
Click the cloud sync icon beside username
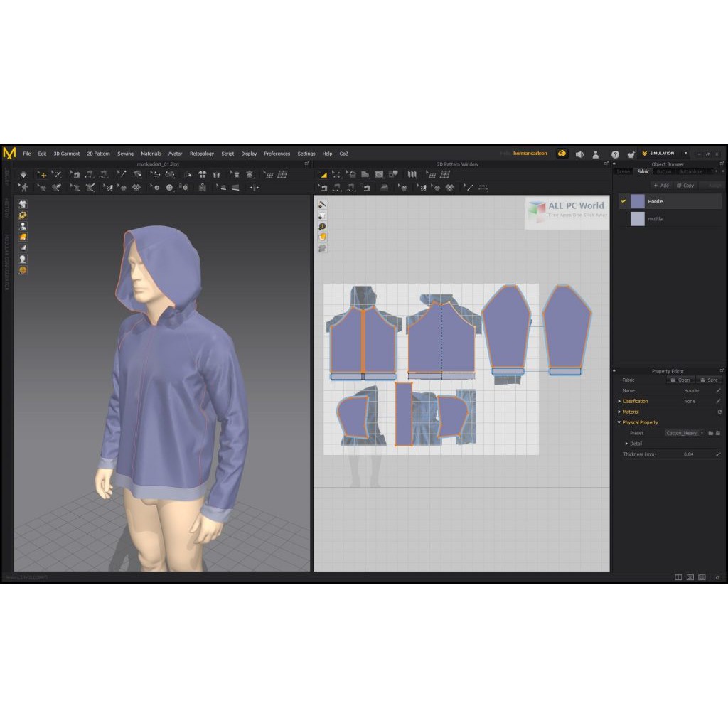tap(562, 154)
